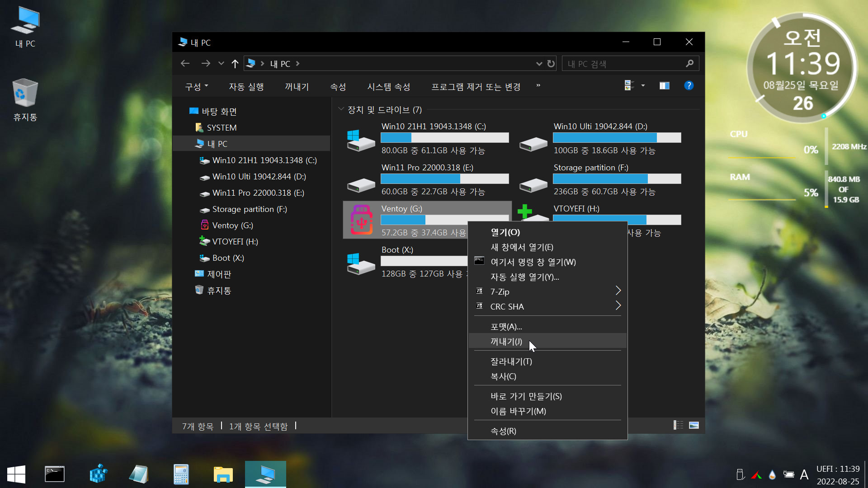Image resolution: width=868 pixels, height=488 pixels.
Task: Change the view layout icon
Action: (629, 85)
